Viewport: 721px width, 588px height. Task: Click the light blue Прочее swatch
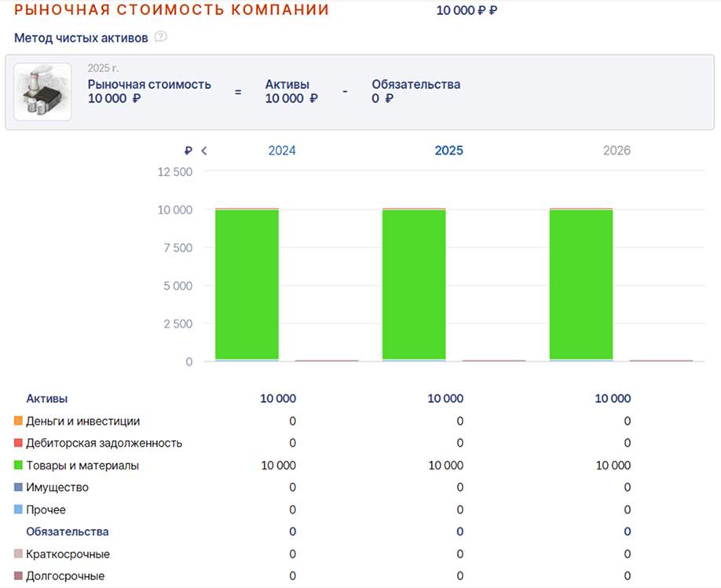(x=18, y=509)
